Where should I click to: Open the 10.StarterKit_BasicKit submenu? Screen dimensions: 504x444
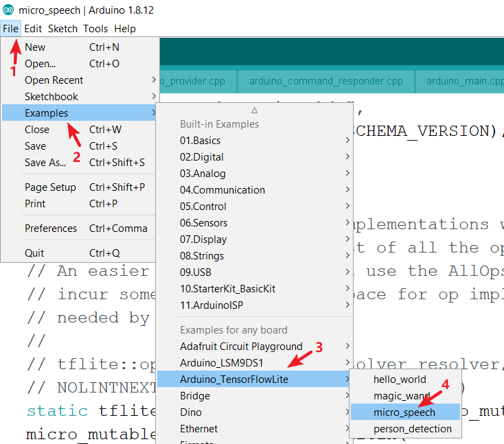(255, 288)
